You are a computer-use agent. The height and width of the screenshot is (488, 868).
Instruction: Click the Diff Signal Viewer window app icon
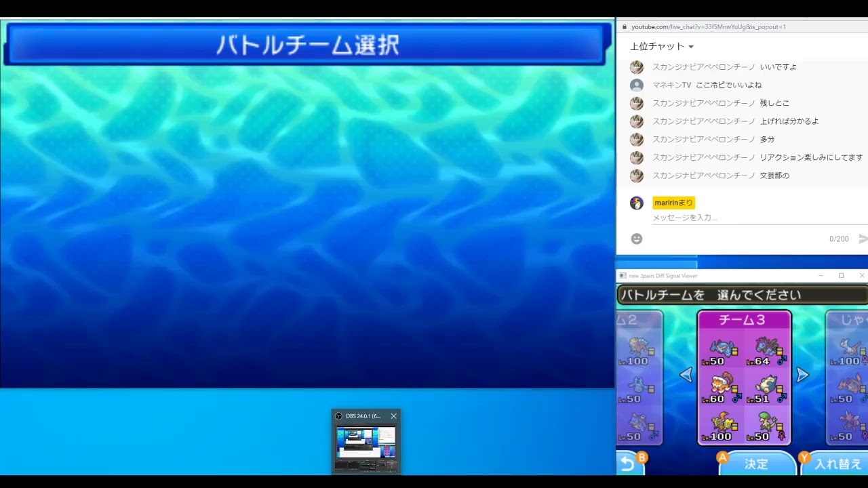623,276
